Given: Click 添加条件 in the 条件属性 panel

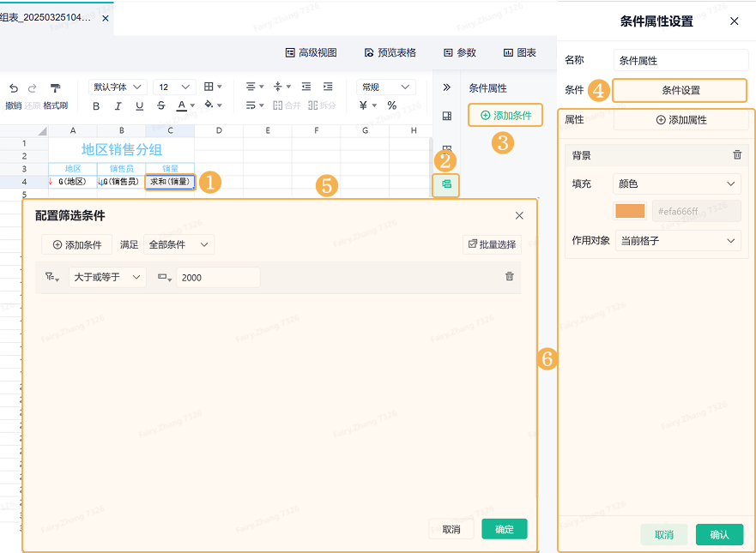Looking at the screenshot, I should [x=505, y=116].
